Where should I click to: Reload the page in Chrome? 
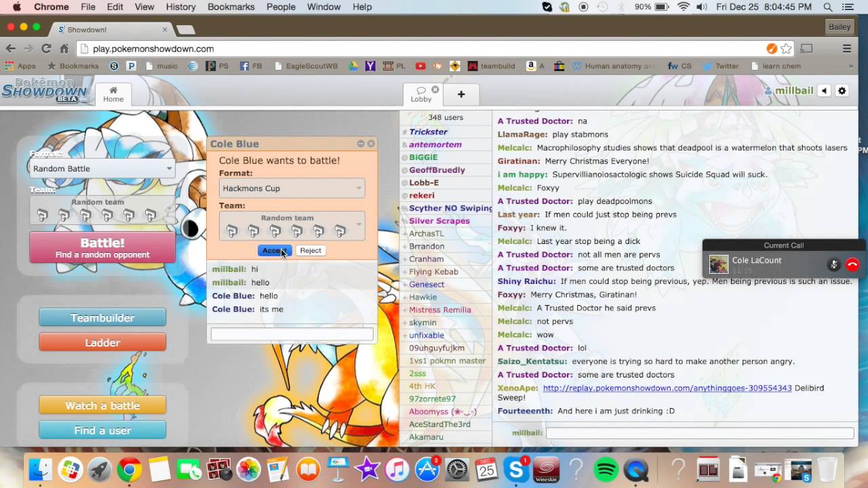pyautogui.click(x=46, y=49)
